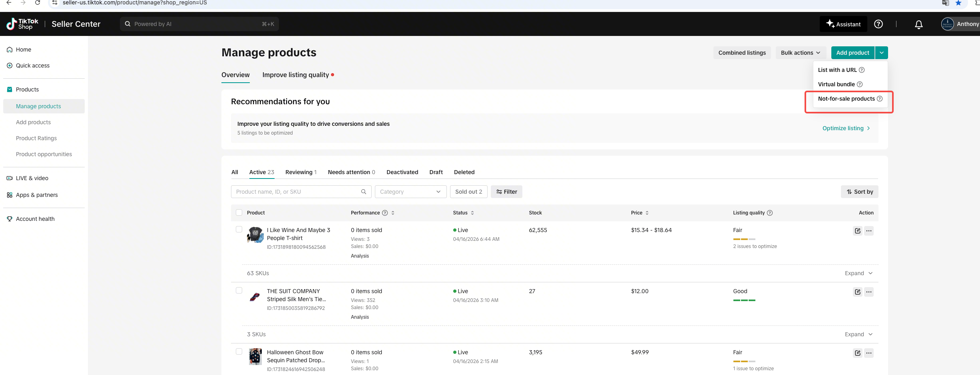Show info tooltip for Not-for-sale products
980x375 pixels.
click(x=880, y=99)
